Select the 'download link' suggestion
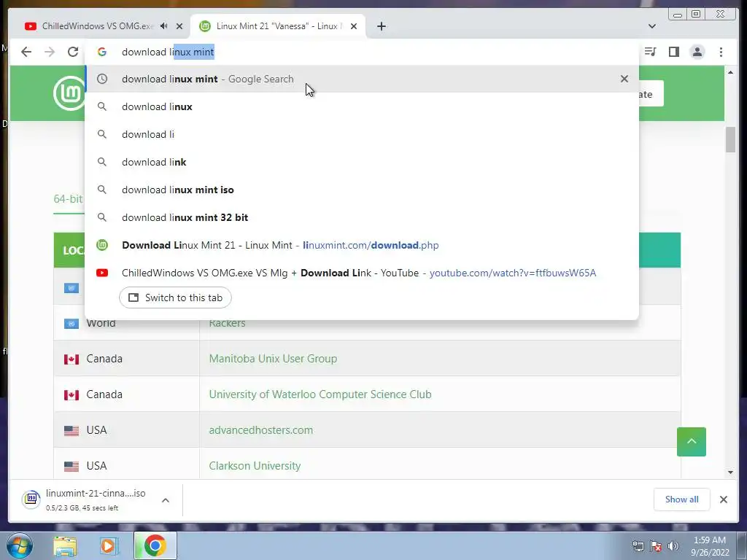This screenshot has height=560, width=747. [362, 162]
